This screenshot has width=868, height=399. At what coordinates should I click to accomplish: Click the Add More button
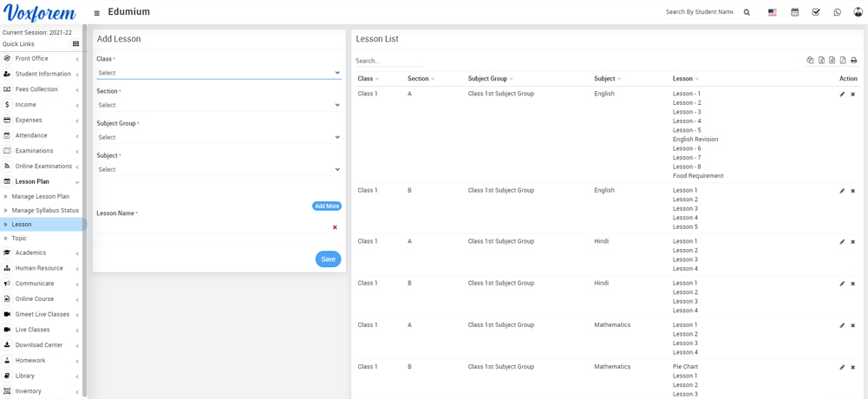[x=326, y=206]
